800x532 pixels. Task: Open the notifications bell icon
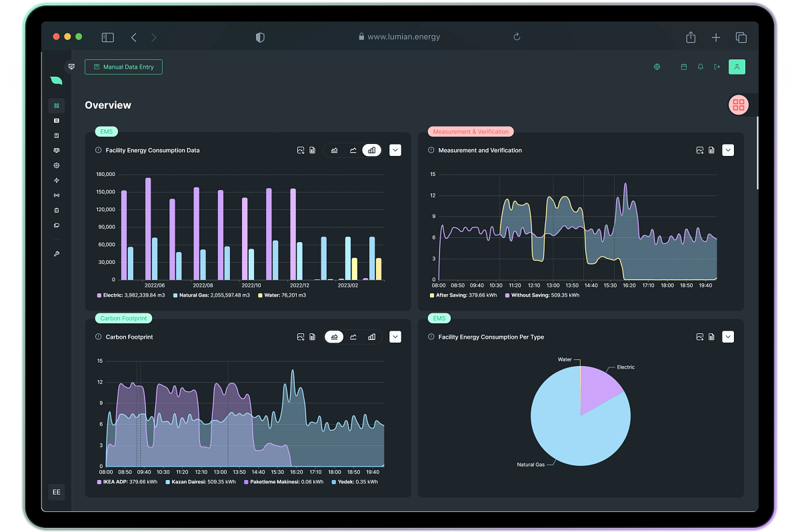coord(701,67)
